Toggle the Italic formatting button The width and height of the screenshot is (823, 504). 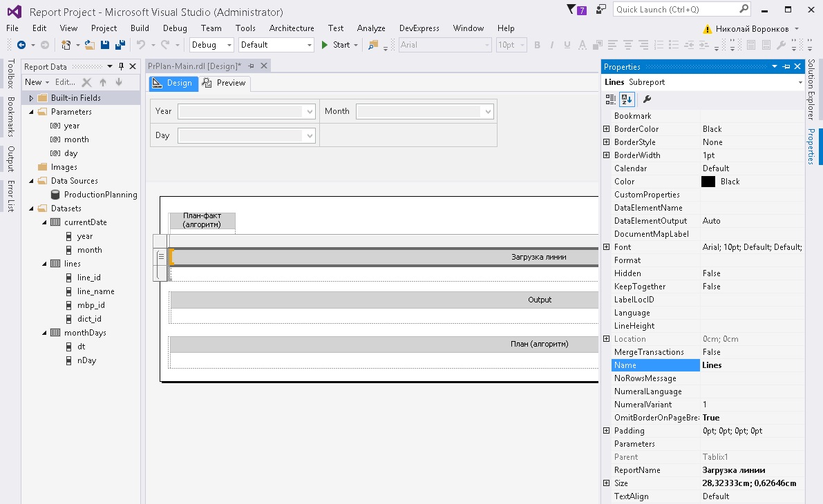click(x=551, y=45)
